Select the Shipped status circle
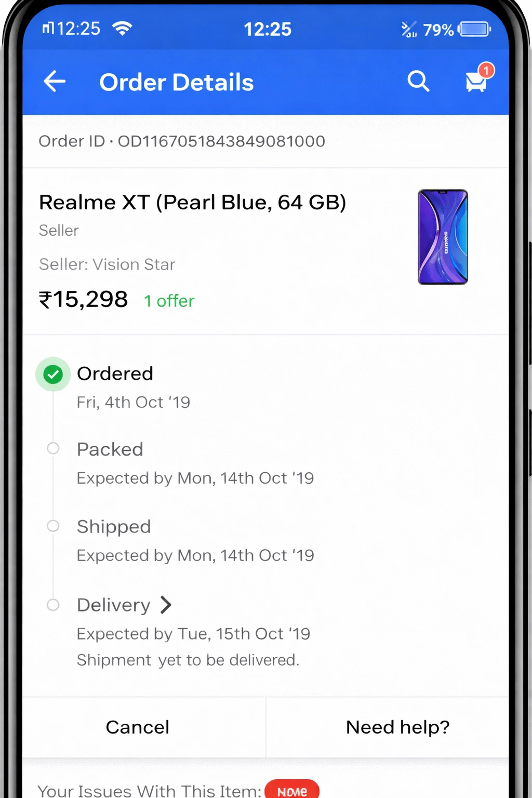 click(x=53, y=526)
